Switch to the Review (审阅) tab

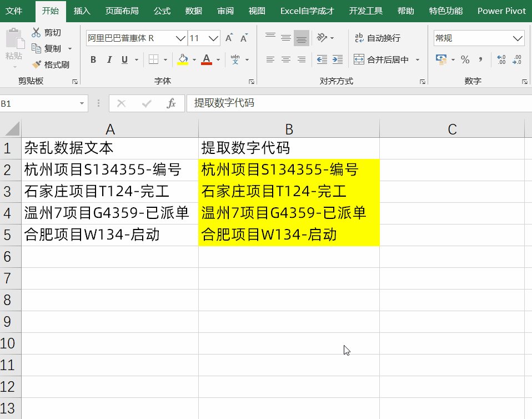tap(225, 11)
